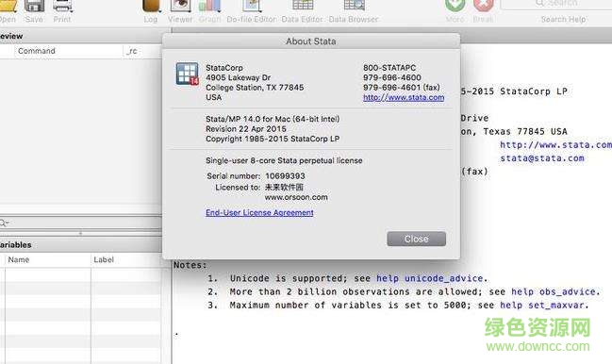Click the 800-STATAPC phone text
The image size is (612, 364).
coord(389,68)
